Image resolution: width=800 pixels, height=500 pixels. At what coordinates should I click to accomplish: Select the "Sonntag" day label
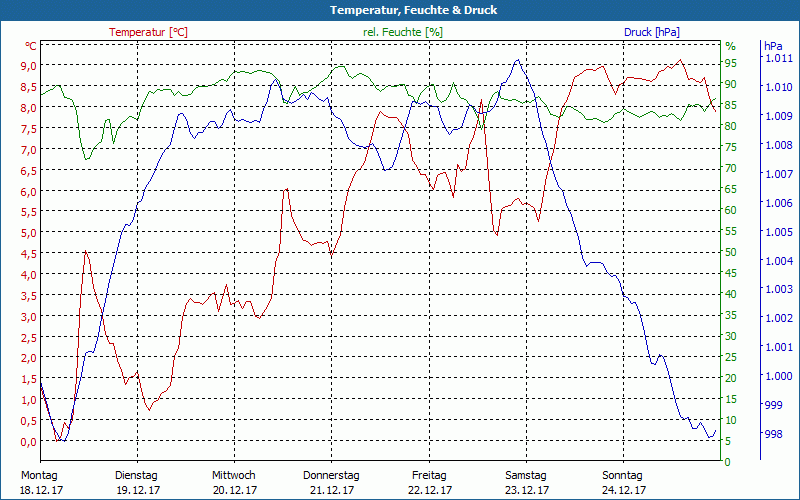[x=622, y=476]
